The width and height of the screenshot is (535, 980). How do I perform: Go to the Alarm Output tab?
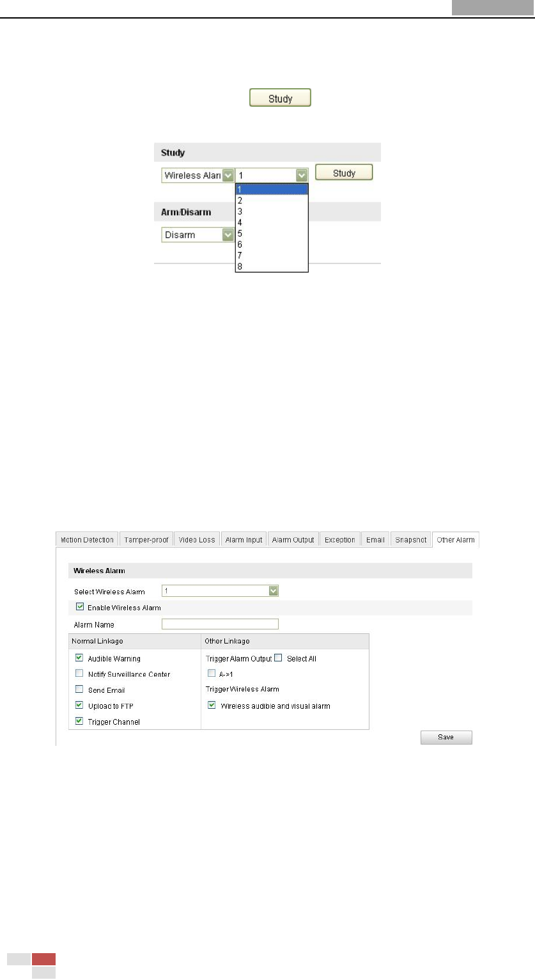tap(293, 539)
